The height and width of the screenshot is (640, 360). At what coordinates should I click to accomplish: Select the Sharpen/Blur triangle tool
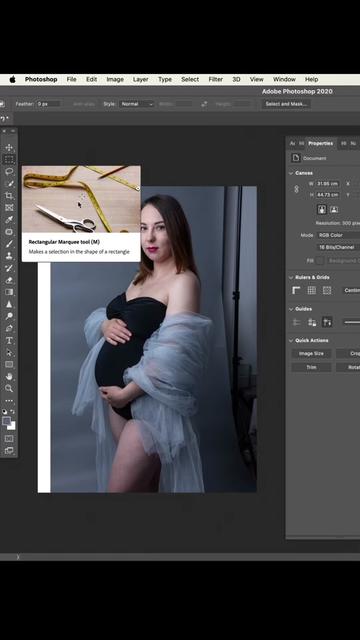[9, 304]
